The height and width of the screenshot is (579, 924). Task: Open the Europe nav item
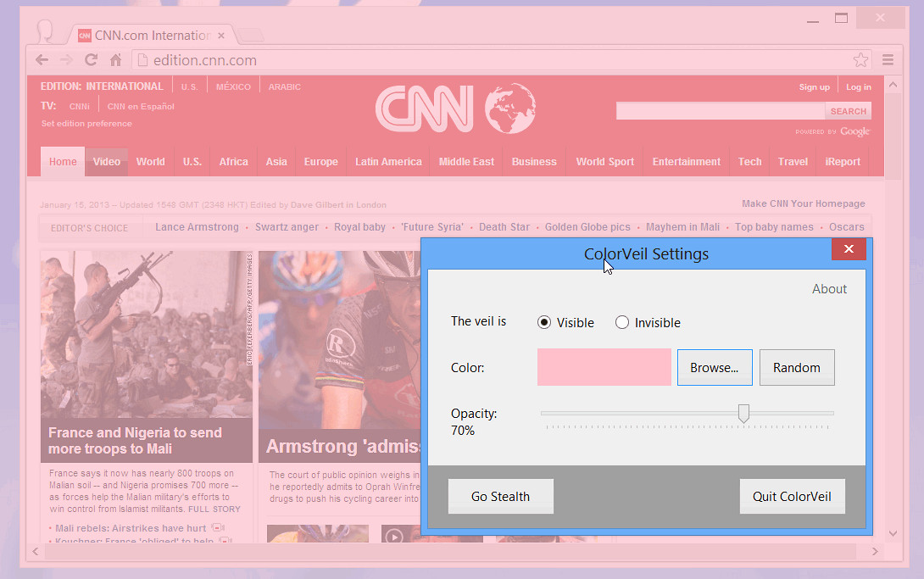[x=320, y=161]
